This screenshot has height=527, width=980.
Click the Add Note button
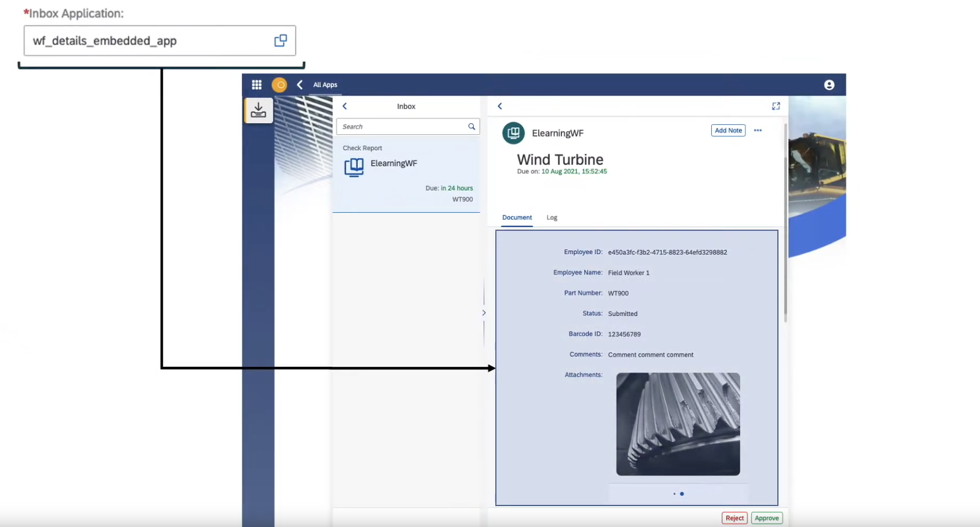pyautogui.click(x=728, y=130)
